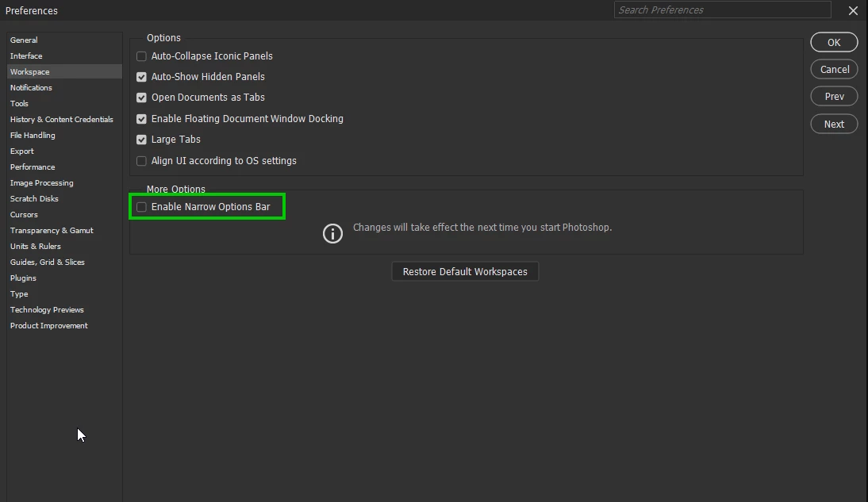The width and height of the screenshot is (868, 502).
Task: Toggle Open Documents as Tabs
Action: pyautogui.click(x=142, y=98)
